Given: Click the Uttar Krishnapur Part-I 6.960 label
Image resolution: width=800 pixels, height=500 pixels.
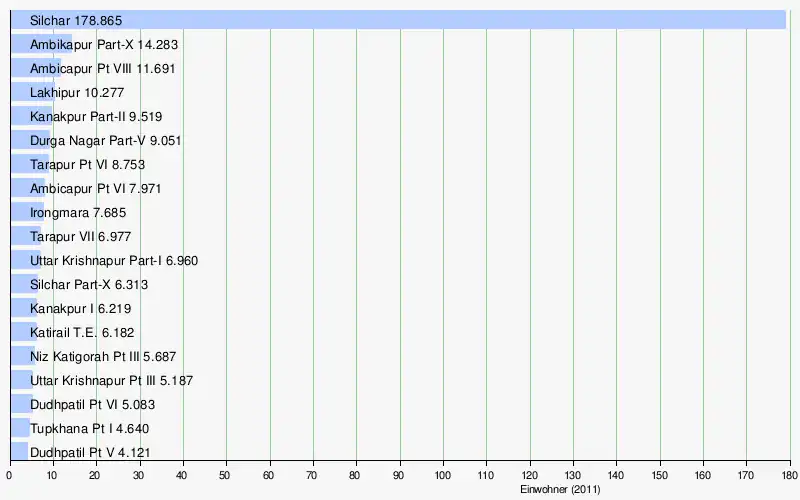Looking at the screenshot, I should (114, 260).
